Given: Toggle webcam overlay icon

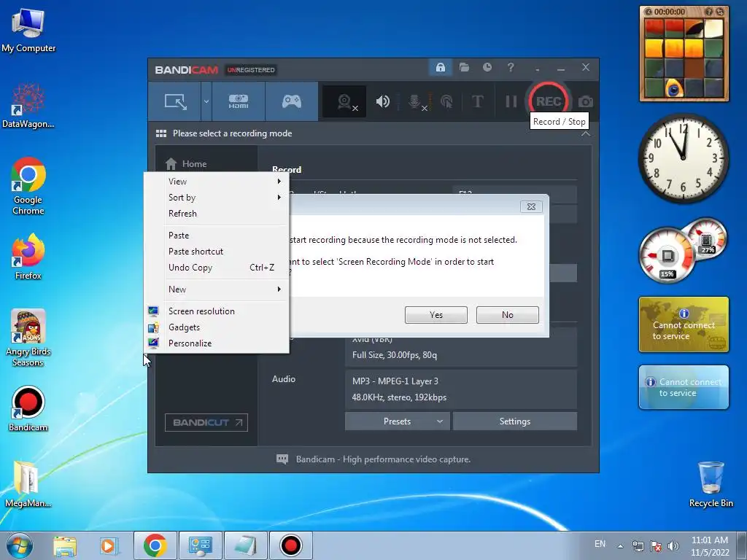Looking at the screenshot, I should pyautogui.click(x=344, y=101).
